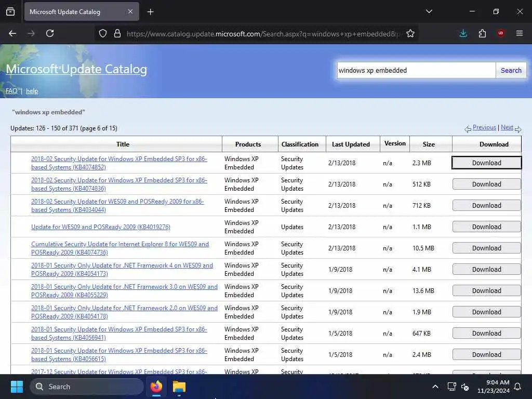
Task: Sort results by the Classification column
Action: (x=300, y=144)
